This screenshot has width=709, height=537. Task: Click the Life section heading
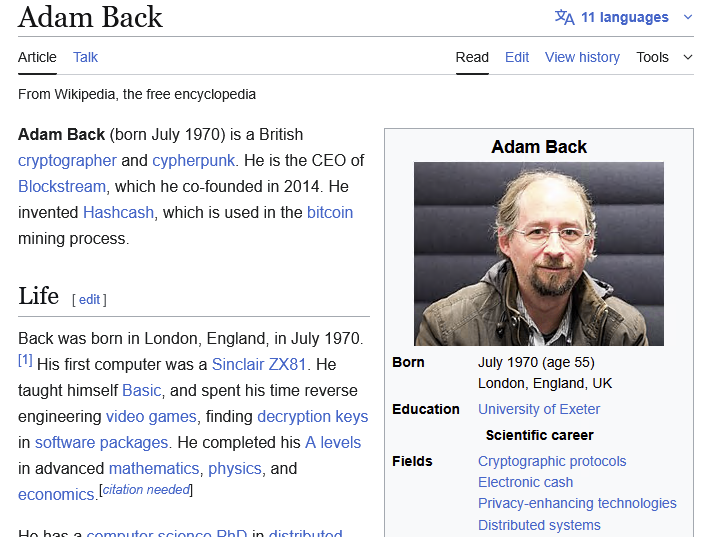pos(38,296)
